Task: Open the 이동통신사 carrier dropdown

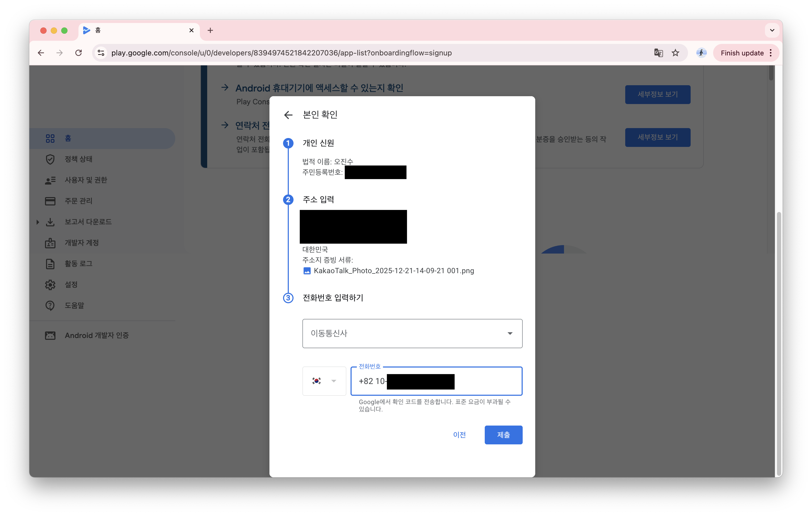Action: coord(412,333)
